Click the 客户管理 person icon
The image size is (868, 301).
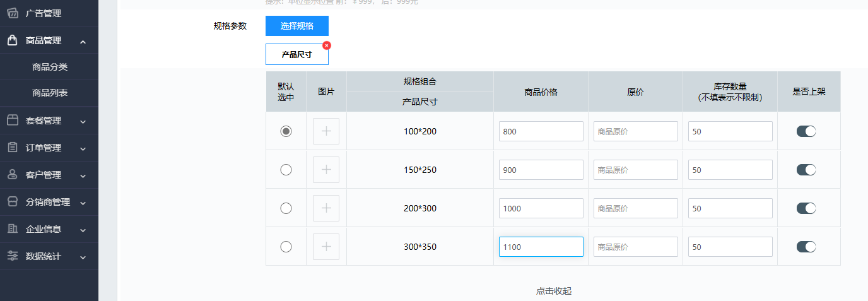click(x=13, y=175)
